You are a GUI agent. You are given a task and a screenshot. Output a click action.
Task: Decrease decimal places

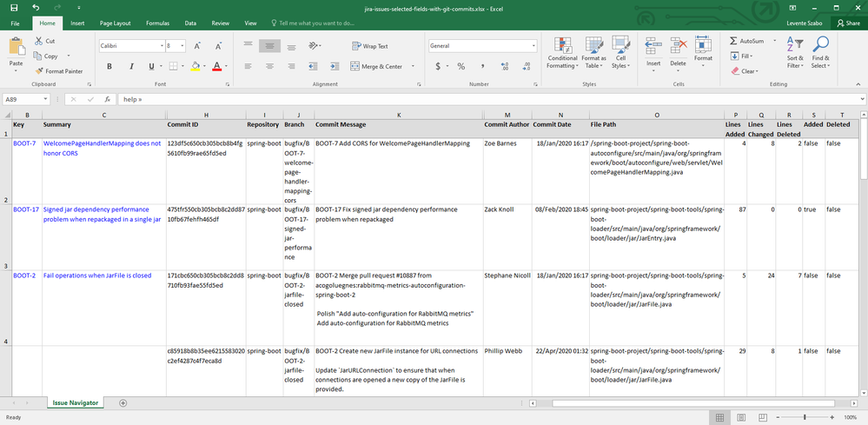point(526,66)
